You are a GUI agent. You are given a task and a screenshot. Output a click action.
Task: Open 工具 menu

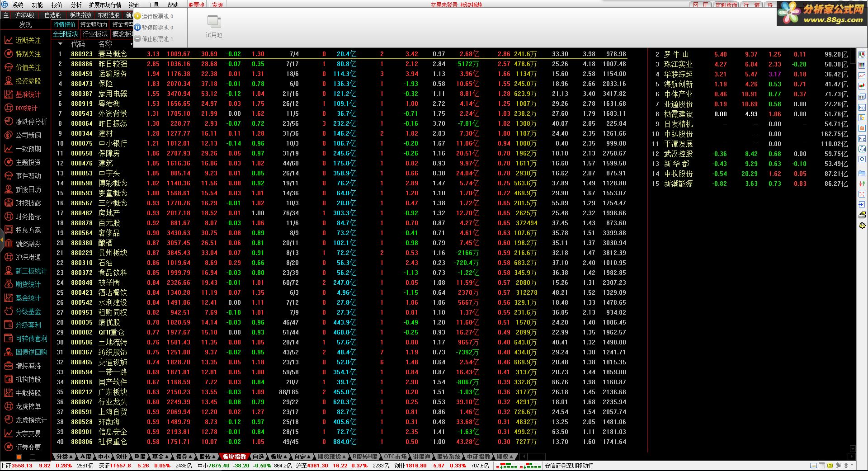[154, 5]
